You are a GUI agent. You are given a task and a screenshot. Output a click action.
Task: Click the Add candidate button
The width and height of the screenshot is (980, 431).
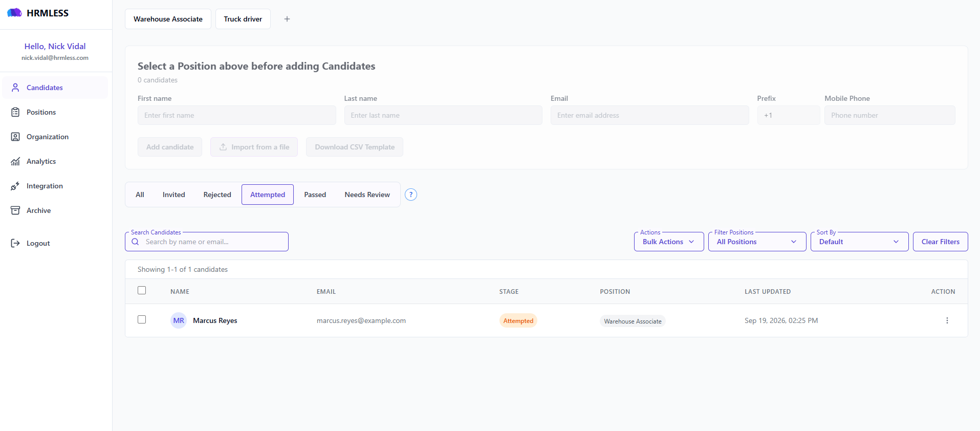pyautogui.click(x=170, y=147)
